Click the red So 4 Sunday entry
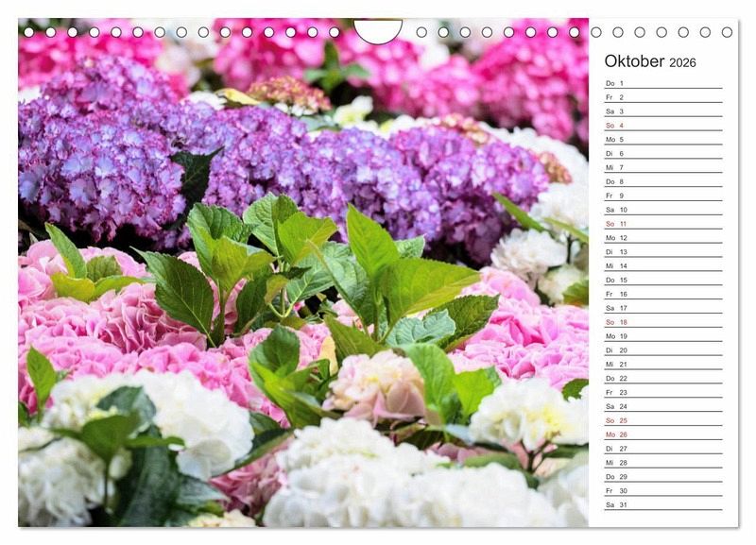The height and width of the screenshot is (545, 756). (x=661, y=126)
